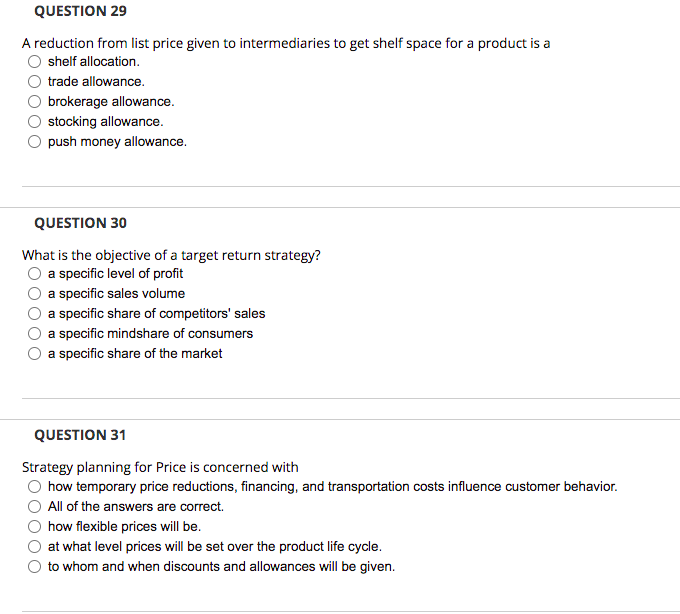Image resolution: width=680 pixels, height=614 pixels.
Task: Select the product life cycle pricing option
Action: [x=35, y=547]
